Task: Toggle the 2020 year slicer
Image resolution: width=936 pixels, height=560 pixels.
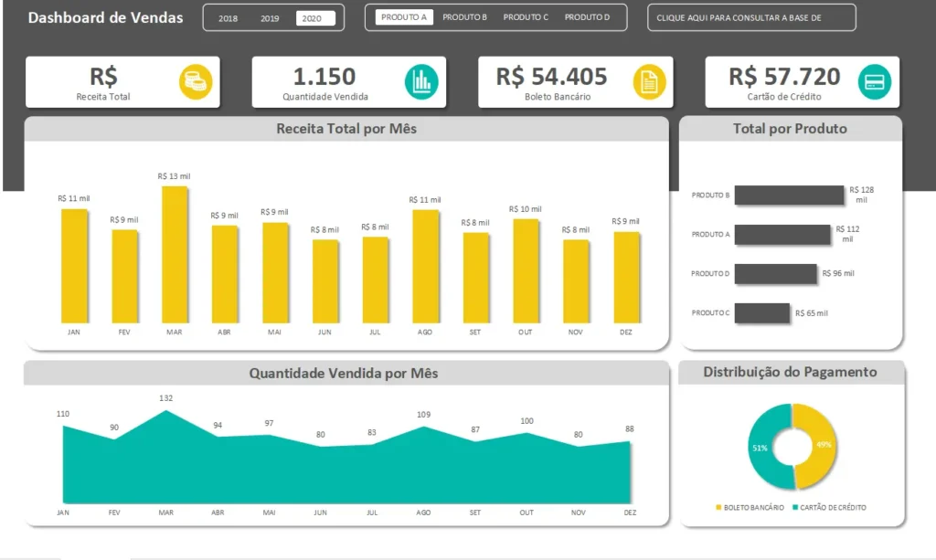Action: 313,18
